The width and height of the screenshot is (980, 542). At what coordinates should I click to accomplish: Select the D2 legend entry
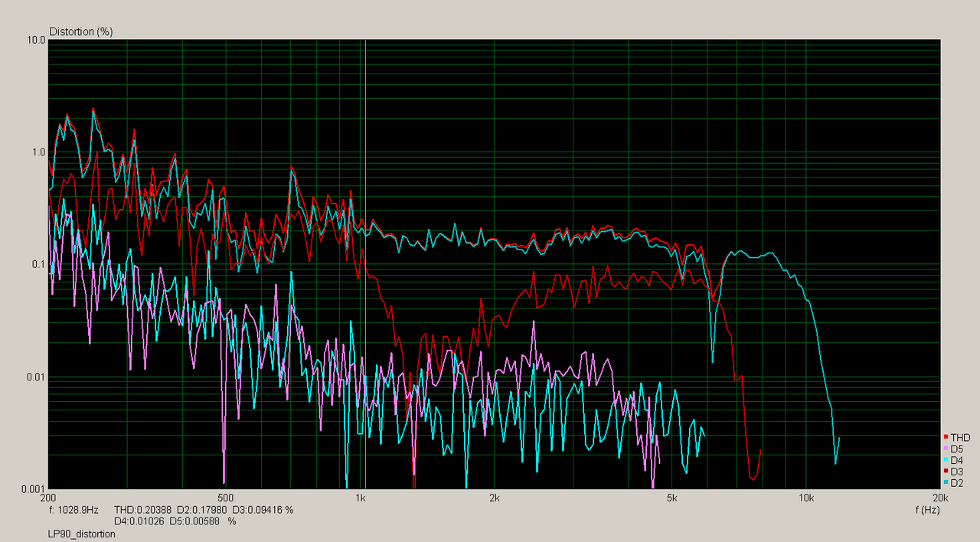pyautogui.click(x=955, y=483)
